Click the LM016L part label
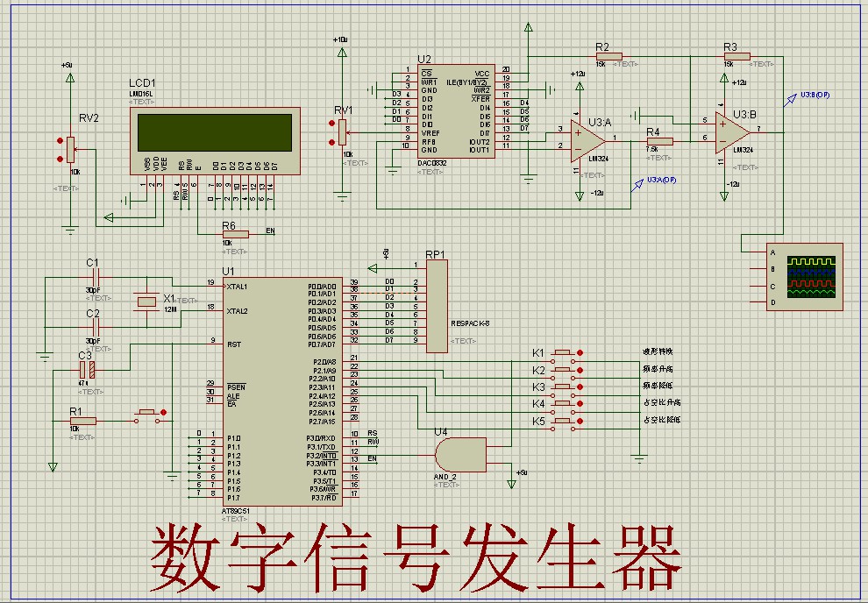 (x=141, y=94)
